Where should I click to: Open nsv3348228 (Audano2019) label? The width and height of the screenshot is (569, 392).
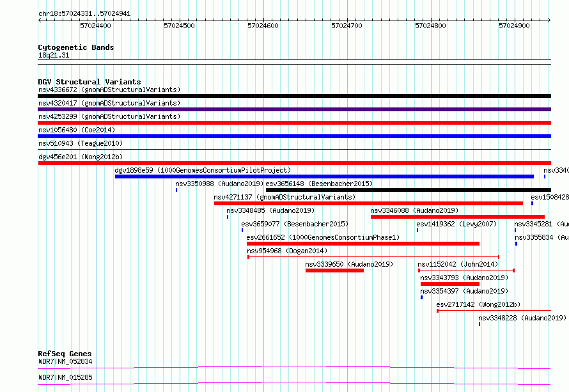pos(522,318)
